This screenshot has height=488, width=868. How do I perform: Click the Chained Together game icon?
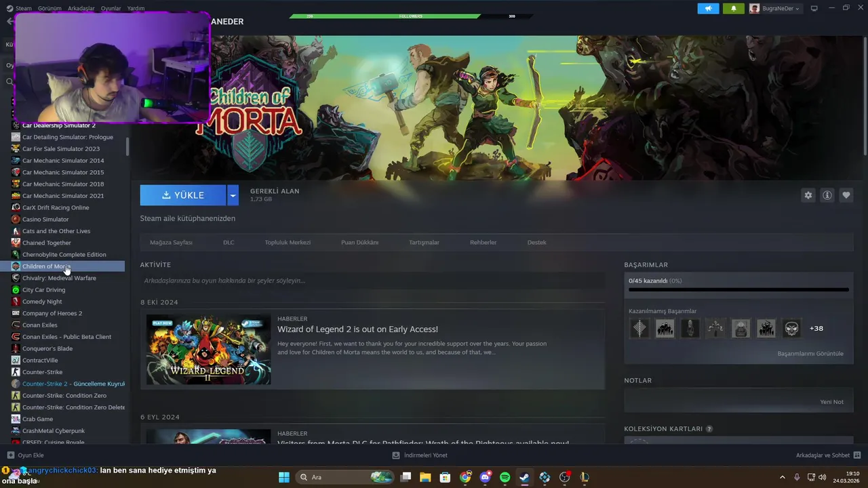16,243
